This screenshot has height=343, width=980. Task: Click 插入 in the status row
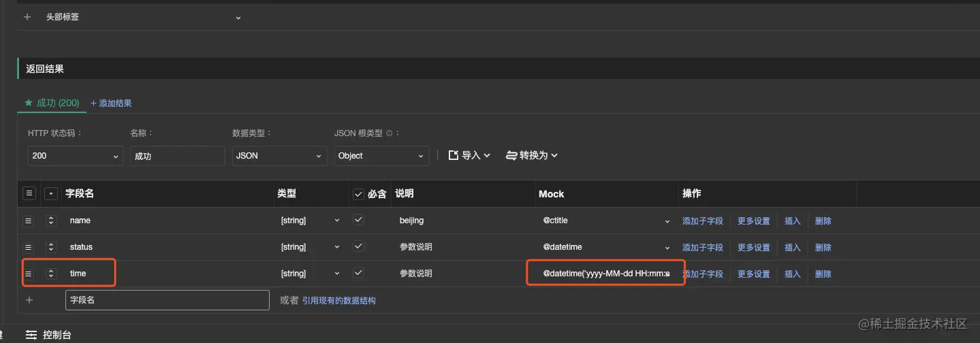(793, 248)
